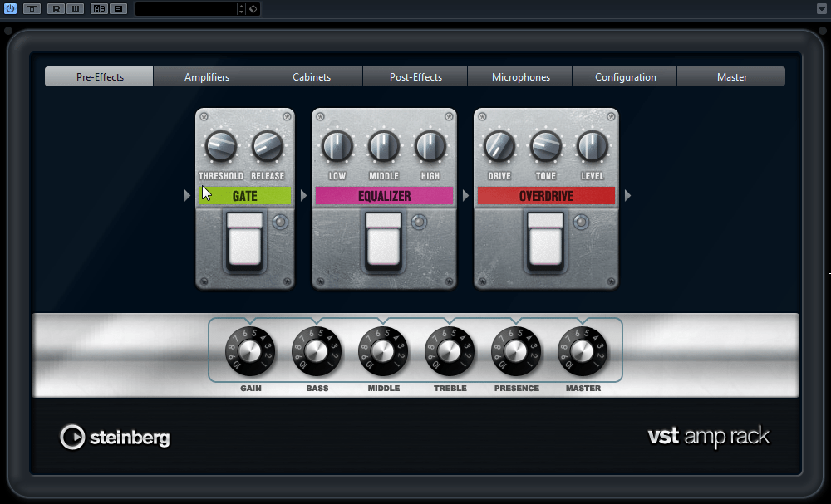
Task: Enable Write automation with the W icon
Action: click(x=74, y=9)
